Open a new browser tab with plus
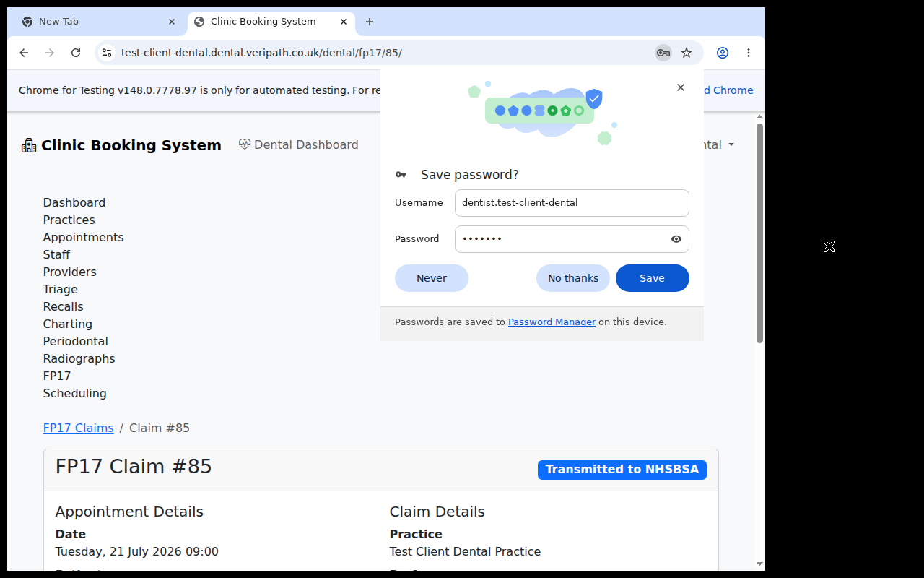This screenshot has height=578, width=924. [370, 22]
